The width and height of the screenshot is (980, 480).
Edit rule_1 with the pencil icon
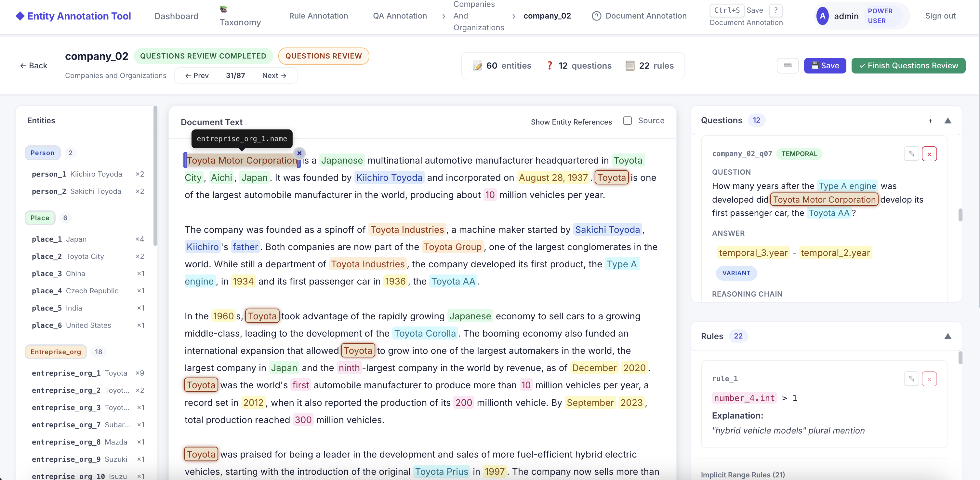(911, 379)
